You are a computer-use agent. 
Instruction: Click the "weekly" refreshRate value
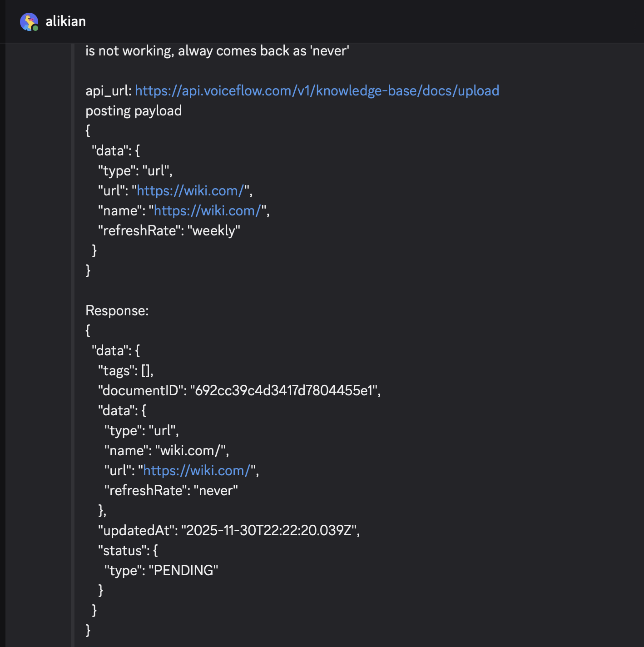[213, 231]
